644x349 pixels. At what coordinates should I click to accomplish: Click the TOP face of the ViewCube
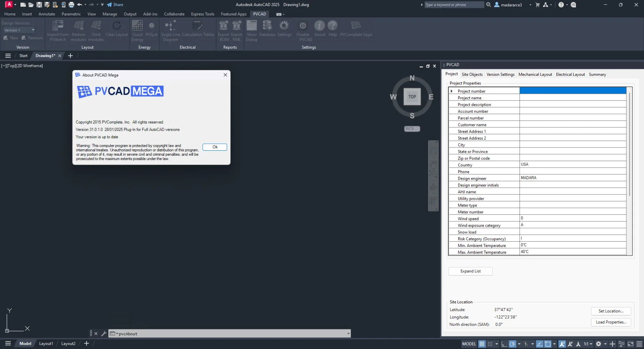coord(412,97)
